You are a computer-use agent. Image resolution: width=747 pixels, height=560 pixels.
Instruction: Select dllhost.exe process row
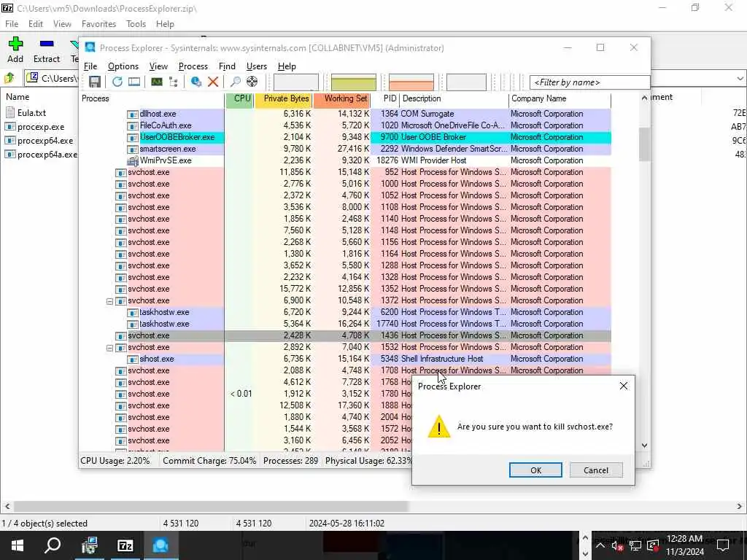345,114
